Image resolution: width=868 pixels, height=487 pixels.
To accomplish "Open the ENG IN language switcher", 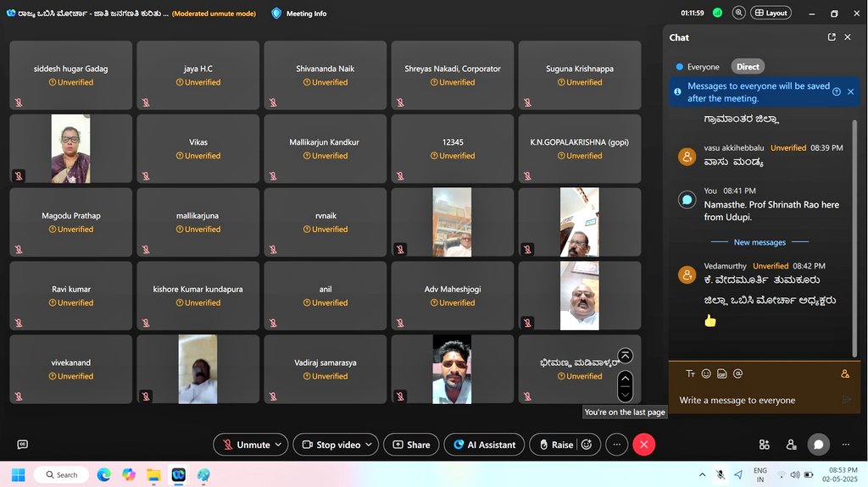I will tap(760, 475).
